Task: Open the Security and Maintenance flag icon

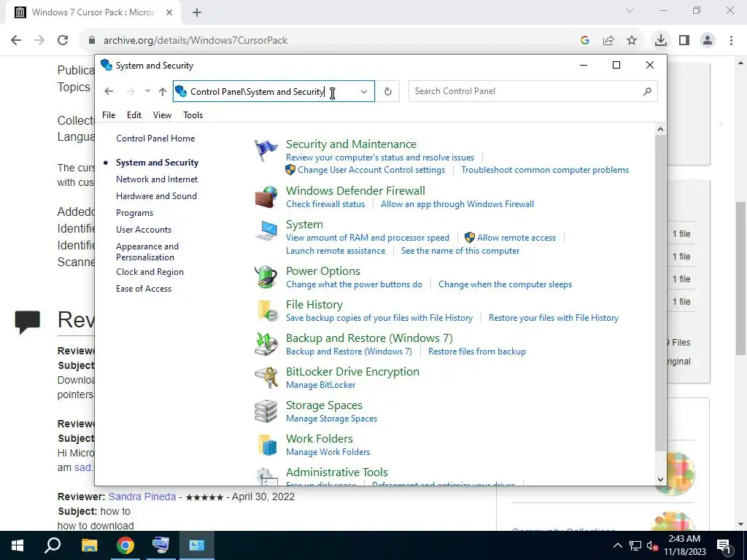Action: coord(266,152)
